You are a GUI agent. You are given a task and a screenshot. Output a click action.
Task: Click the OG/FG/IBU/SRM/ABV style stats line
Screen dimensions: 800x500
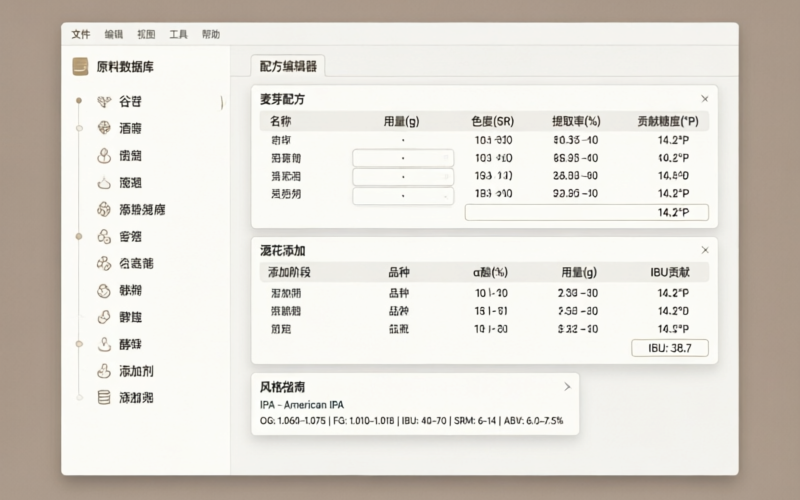(411, 421)
